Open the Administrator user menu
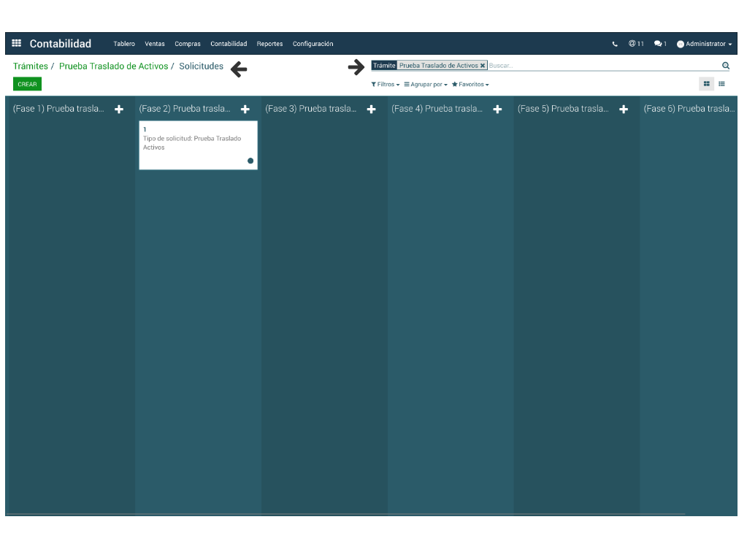747x560 pixels. 705,45
